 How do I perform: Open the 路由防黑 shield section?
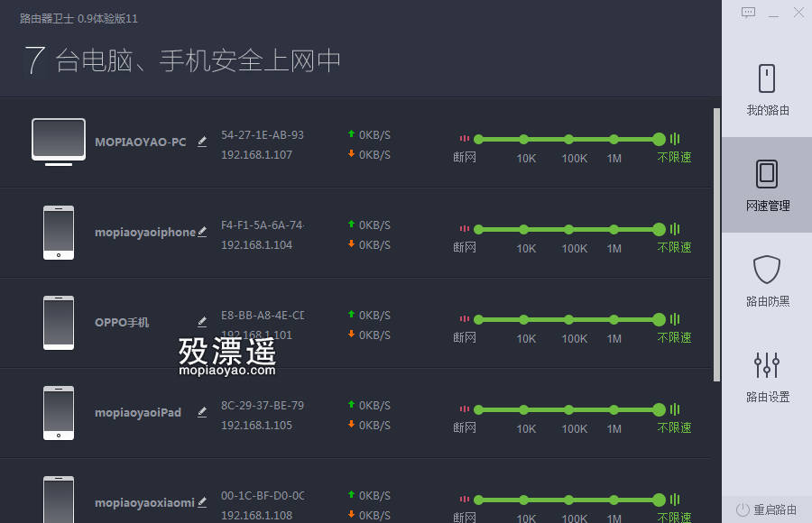[767, 280]
